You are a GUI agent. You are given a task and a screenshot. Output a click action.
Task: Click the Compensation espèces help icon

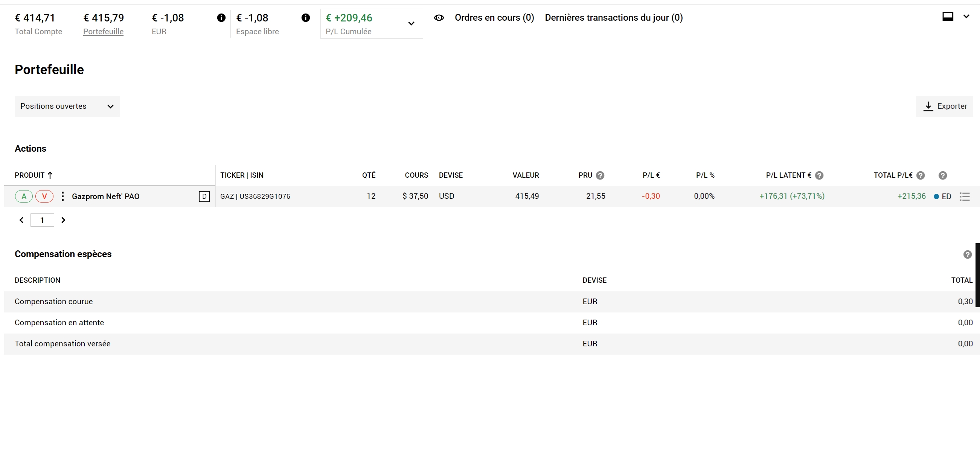(x=967, y=254)
